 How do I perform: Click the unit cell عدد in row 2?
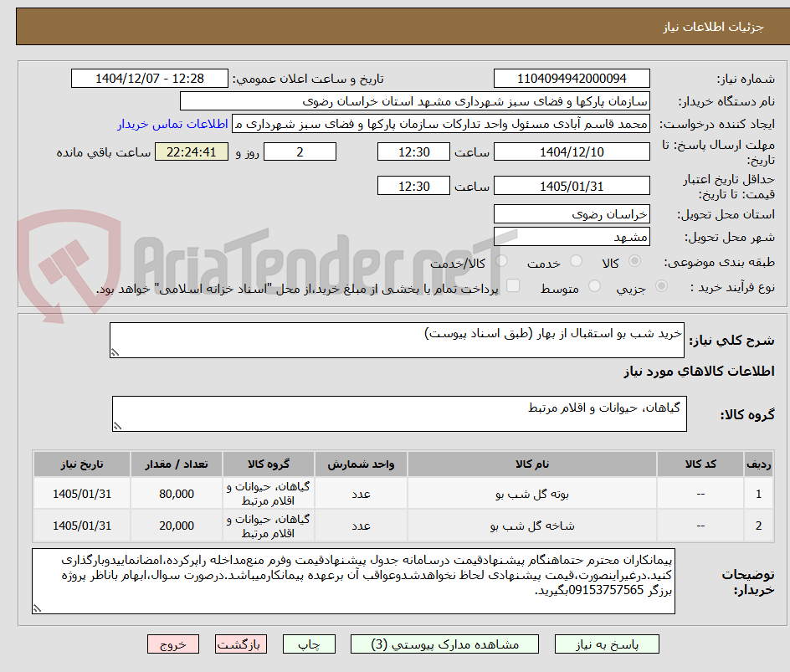362,526
